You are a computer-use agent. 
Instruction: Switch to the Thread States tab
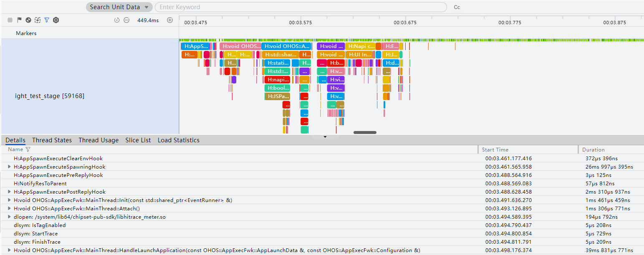click(52, 140)
